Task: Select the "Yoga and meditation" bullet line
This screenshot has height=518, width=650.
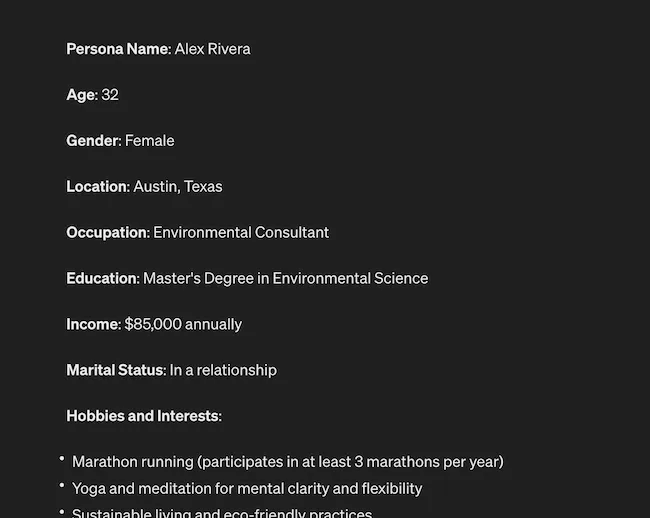Action: click(x=247, y=489)
